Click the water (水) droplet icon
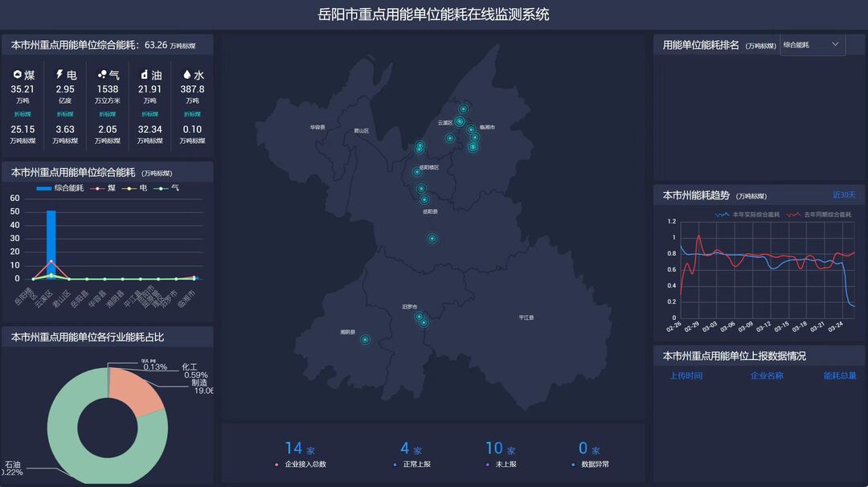868x487 pixels. pyautogui.click(x=186, y=75)
